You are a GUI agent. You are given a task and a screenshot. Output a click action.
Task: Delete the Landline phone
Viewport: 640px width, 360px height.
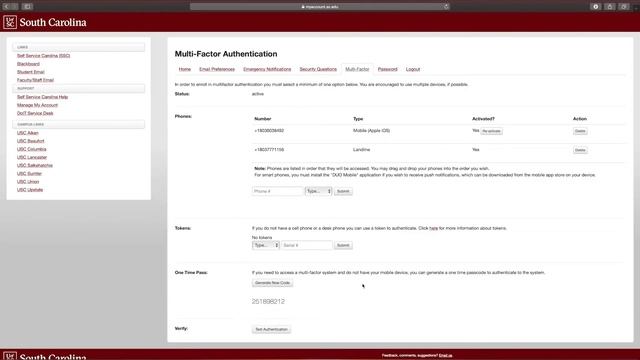(x=580, y=150)
